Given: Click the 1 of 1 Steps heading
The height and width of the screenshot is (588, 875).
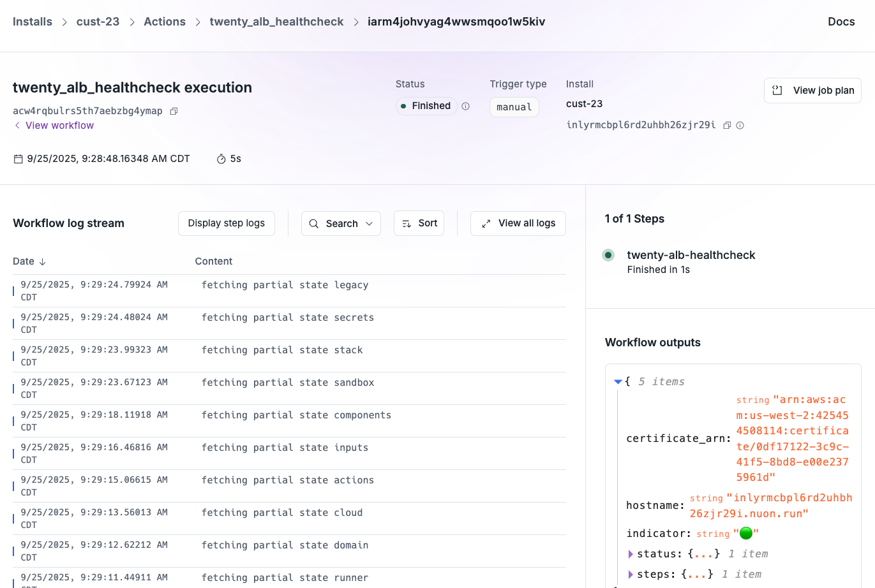Looking at the screenshot, I should 634,219.
